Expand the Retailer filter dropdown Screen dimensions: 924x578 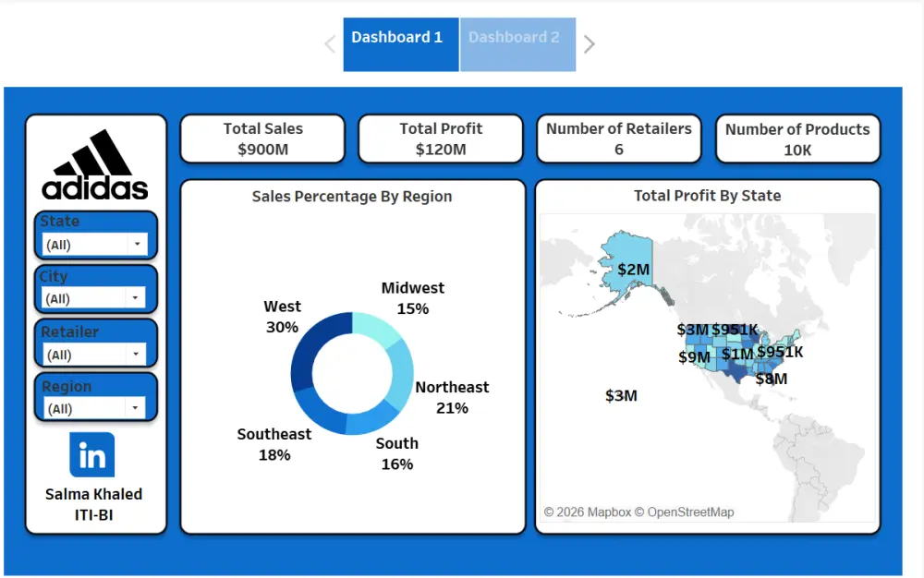(x=137, y=353)
